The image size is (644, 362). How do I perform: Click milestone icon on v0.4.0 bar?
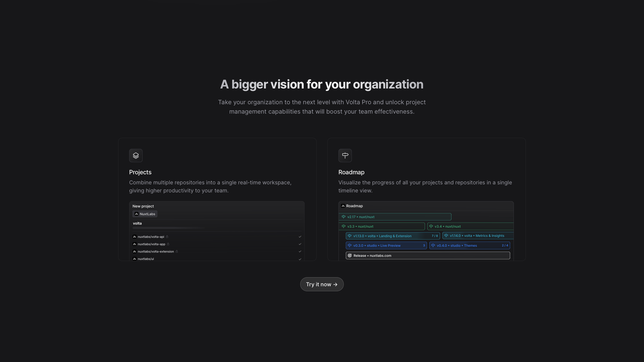pos(433,245)
